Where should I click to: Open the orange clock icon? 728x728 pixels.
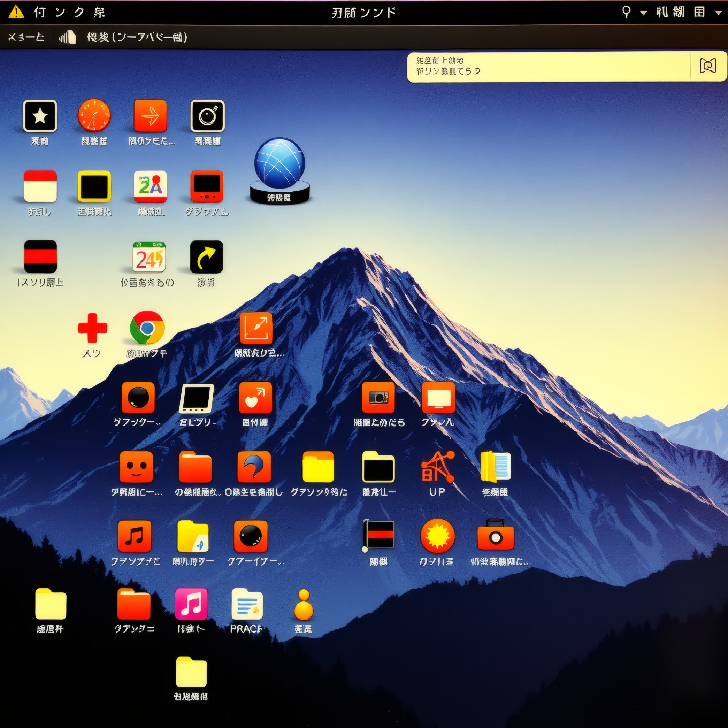click(94, 116)
